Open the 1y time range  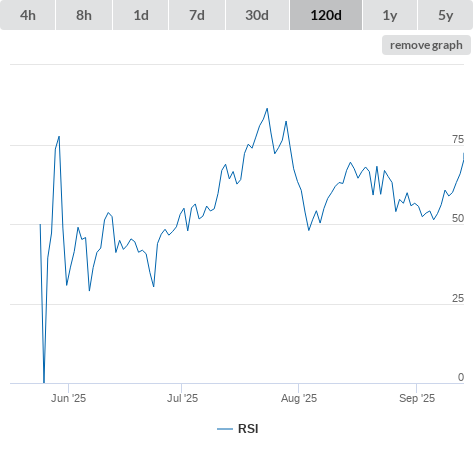click(390, 15)
